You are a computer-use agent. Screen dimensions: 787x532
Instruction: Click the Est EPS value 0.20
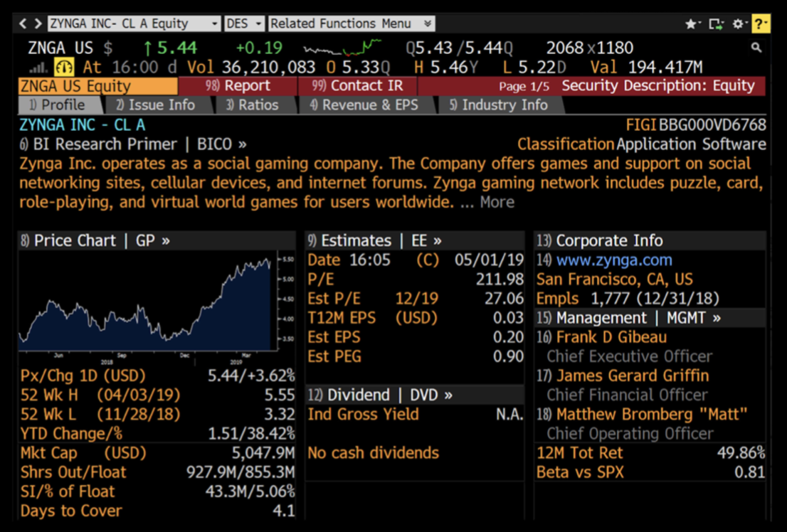tap(508, 337)
